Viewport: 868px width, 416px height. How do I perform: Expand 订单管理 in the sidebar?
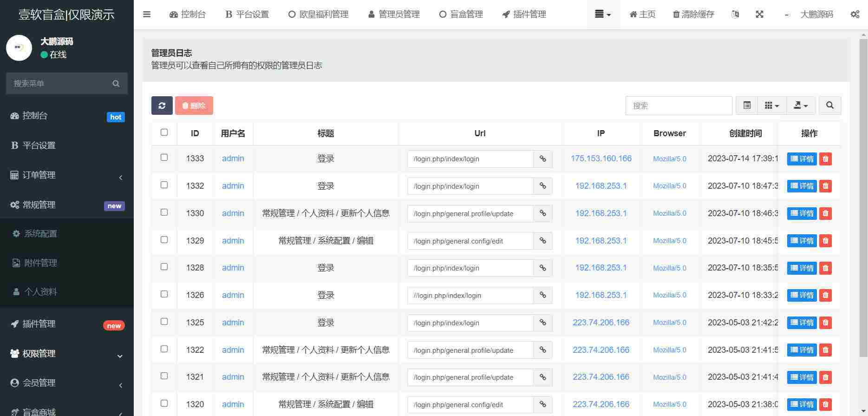67,175
